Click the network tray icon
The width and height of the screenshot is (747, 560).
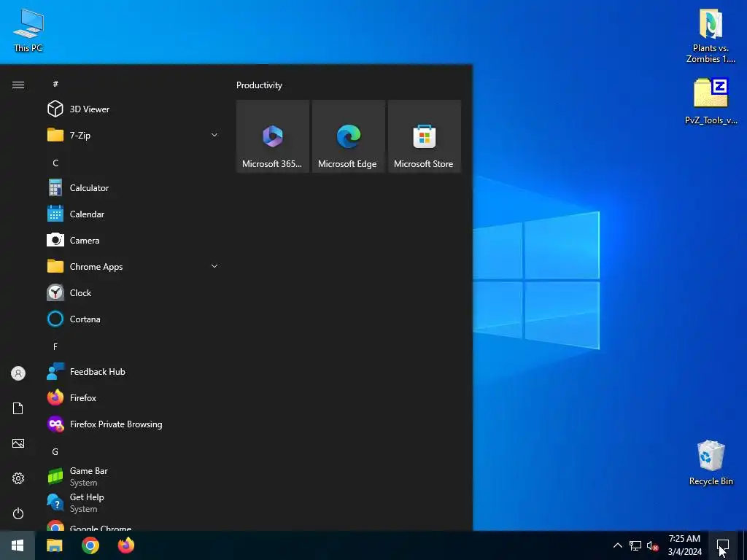[x=635, y=545]
